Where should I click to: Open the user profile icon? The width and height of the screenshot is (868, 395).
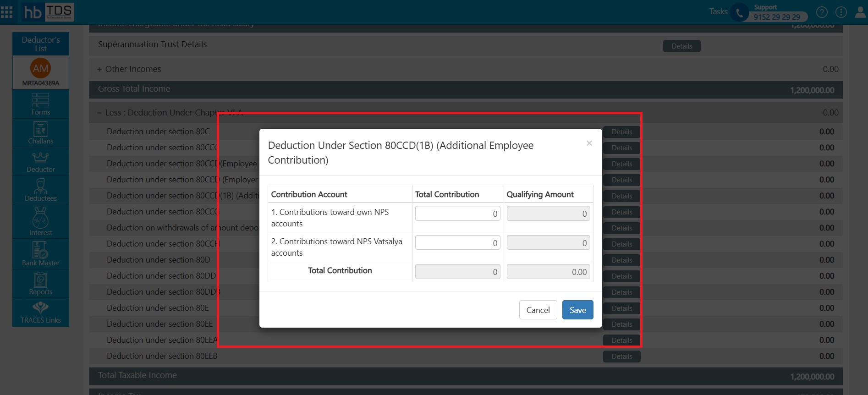click(860, 12)
